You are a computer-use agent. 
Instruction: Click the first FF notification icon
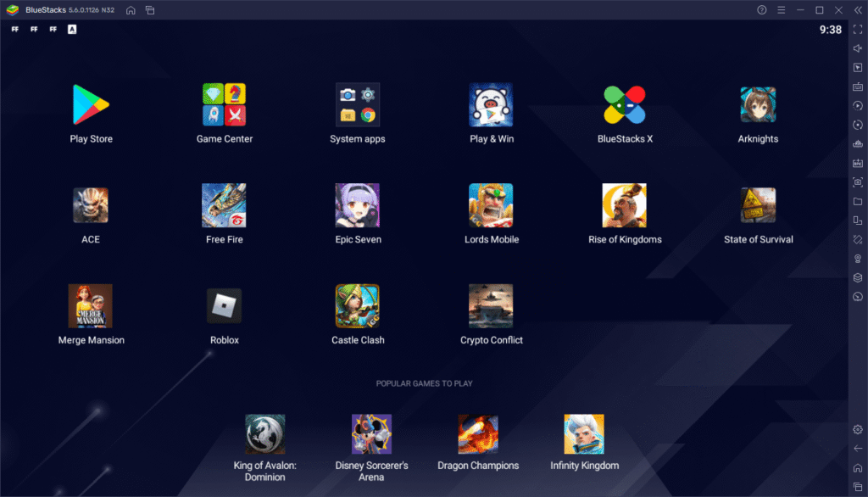point(15,30)
